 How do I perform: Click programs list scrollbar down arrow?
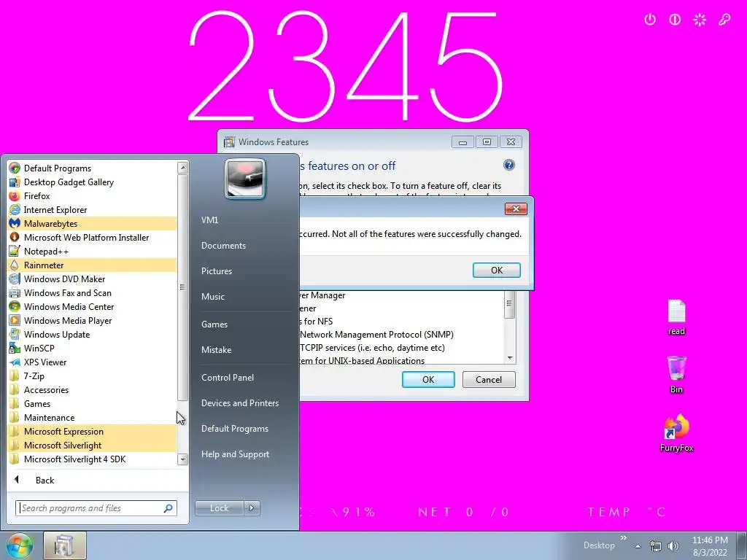(x=182, y=459)
